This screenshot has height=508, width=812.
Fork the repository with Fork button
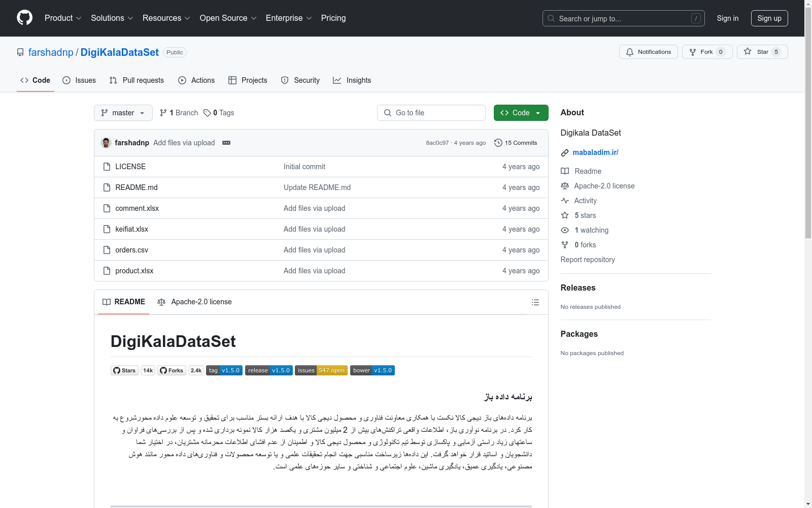pyautogui.click(x=707, y=52)
